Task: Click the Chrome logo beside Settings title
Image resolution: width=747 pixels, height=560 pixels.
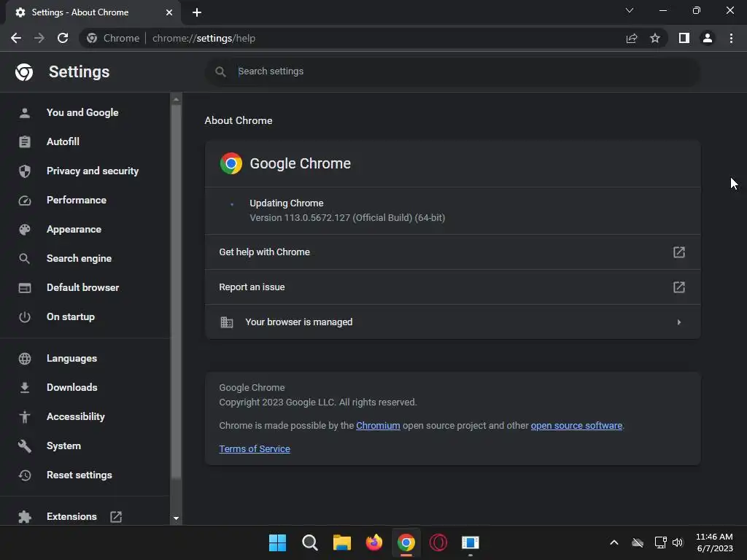Action: (x=24, y=72)
